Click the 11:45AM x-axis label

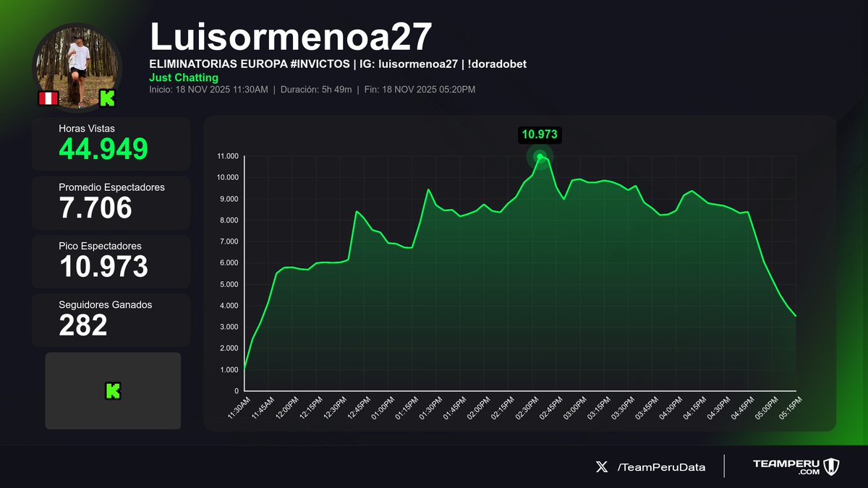coord(264,407)
